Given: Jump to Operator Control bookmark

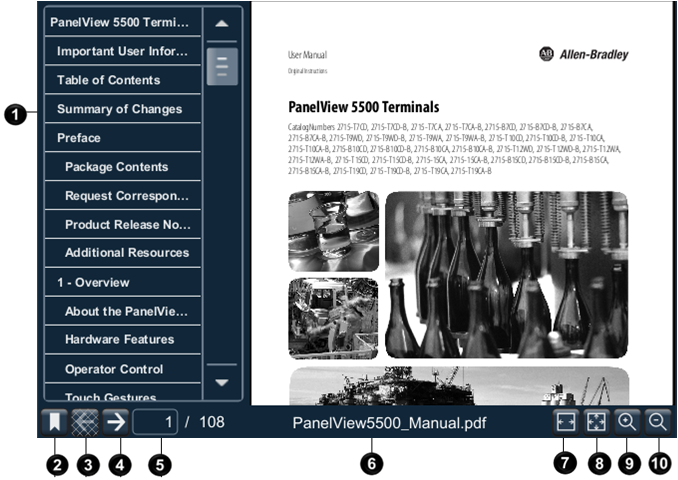Looking at the screenshot, I should 123,369.
